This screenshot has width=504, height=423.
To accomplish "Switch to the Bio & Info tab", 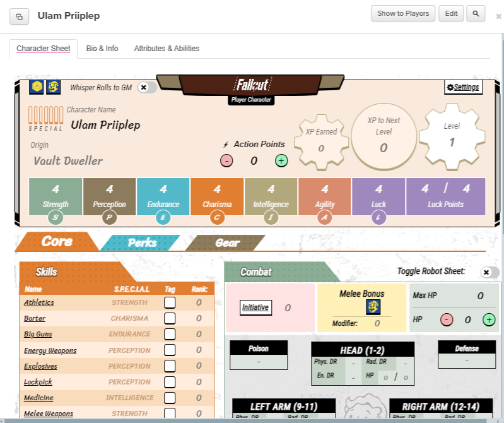I will pyautogui.click(x=102, y=49).
